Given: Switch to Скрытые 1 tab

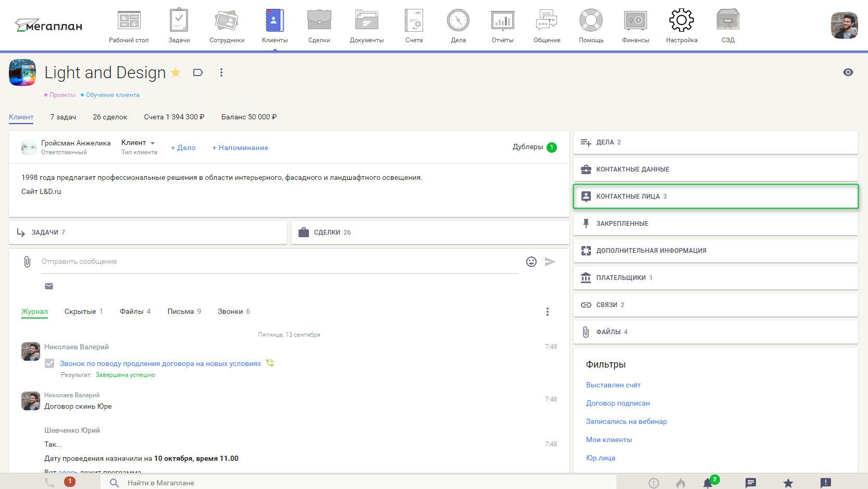Looking at the screenshot, I should pos(83,311).
